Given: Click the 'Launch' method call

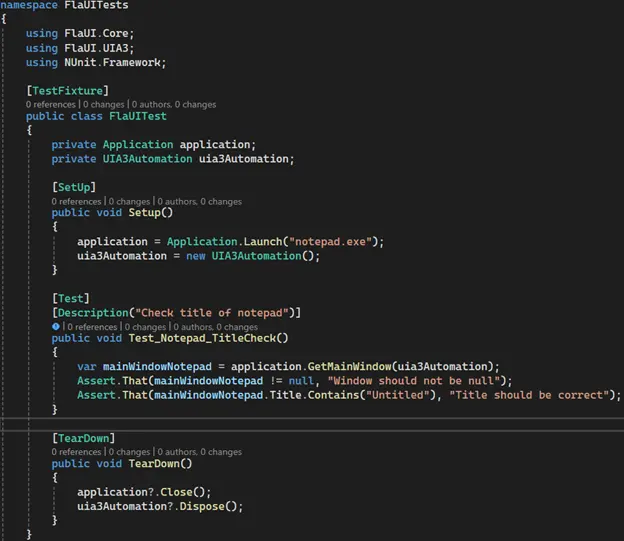Looking at the screenshot, I should pos(263,242).
